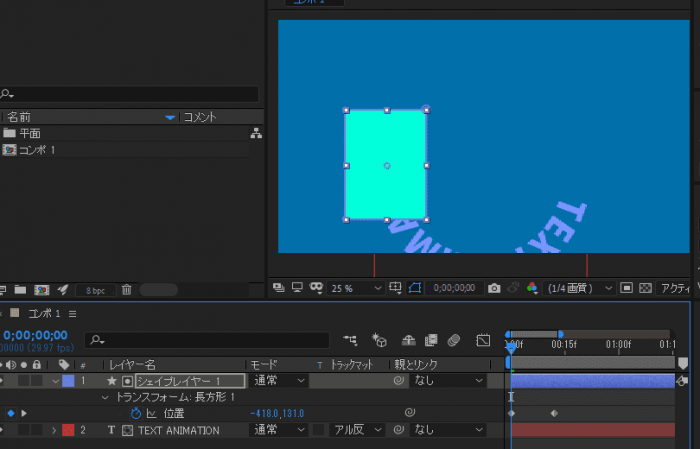Toggle the lock switch on シェイプレイヤー 1

[37, 381]
